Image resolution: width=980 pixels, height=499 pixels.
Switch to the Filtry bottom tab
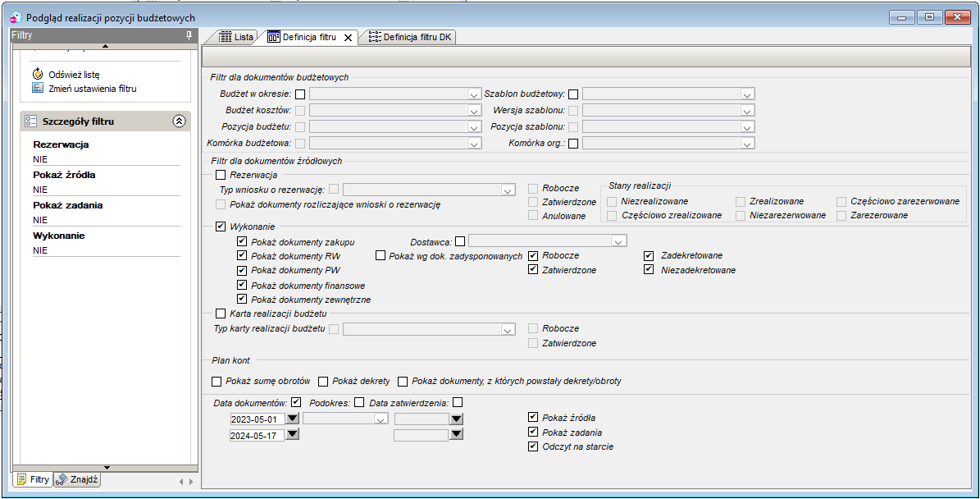click(33, 479)
